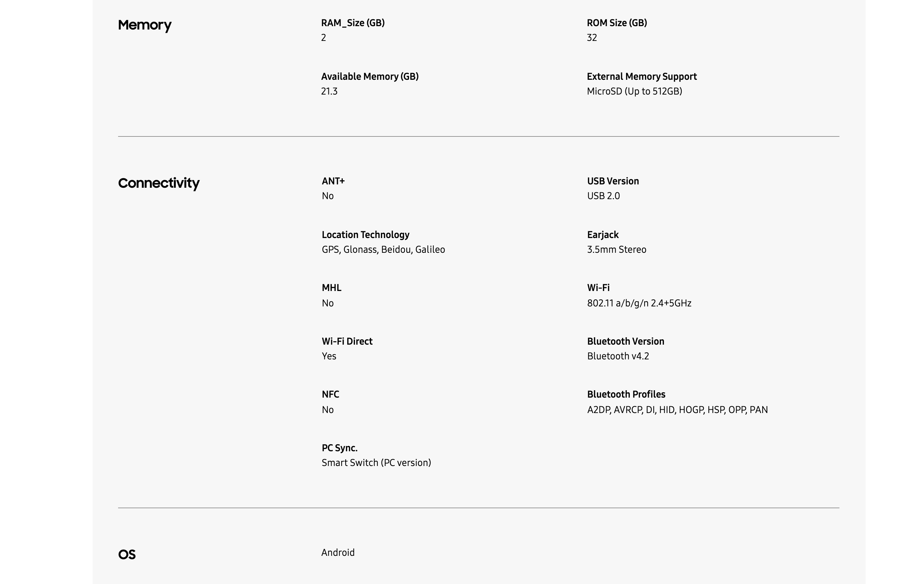Image resolution: width=924 pixels, height=584 pixels.
Task: Select the Location Technology label
Action: 365,235
